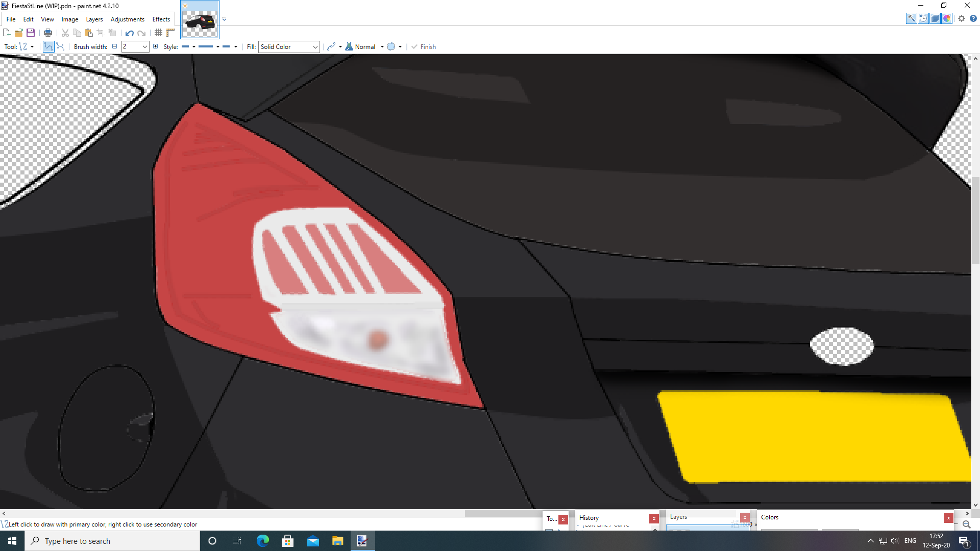Click the Finish button
980x551 pixels.
[424, 47]
